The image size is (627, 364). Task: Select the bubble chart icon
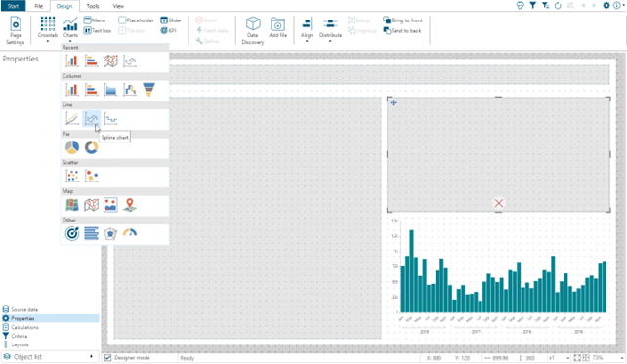(x=91, y=177)
